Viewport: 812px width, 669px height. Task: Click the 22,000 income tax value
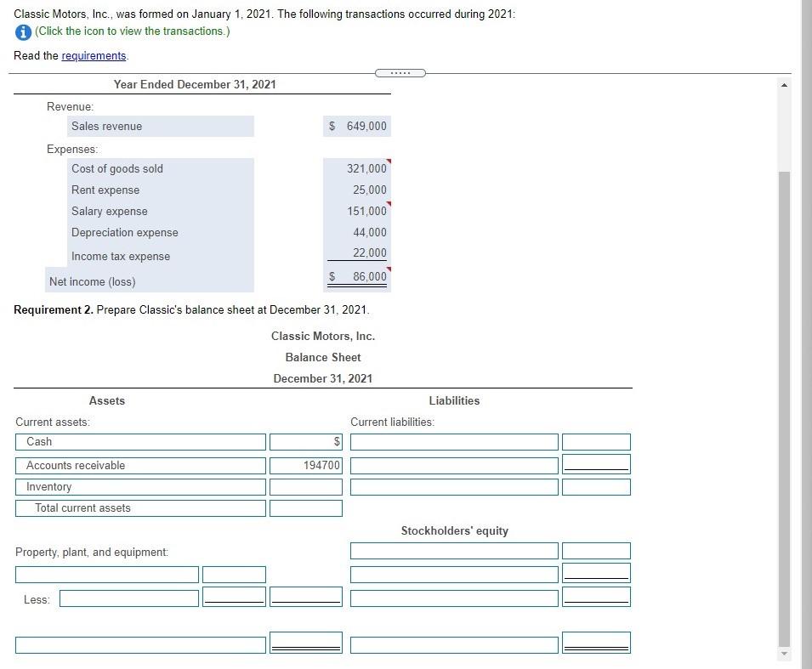point(370,252)
